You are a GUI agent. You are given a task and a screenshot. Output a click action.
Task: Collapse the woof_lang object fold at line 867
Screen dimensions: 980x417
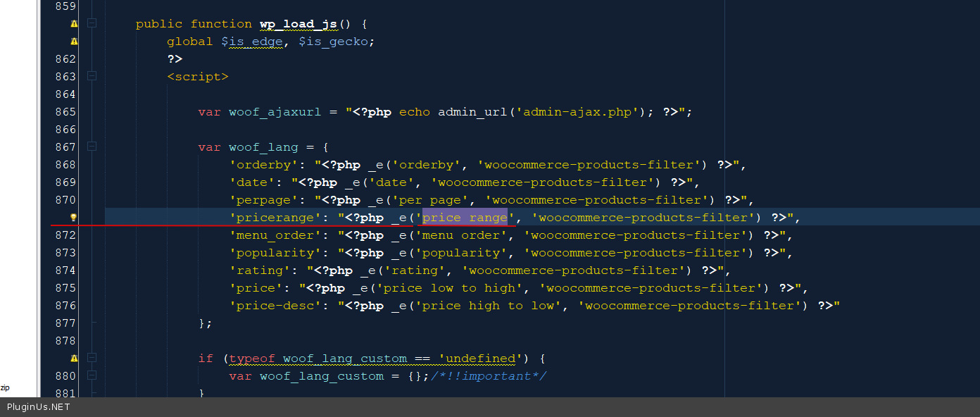tap(92, 147)
